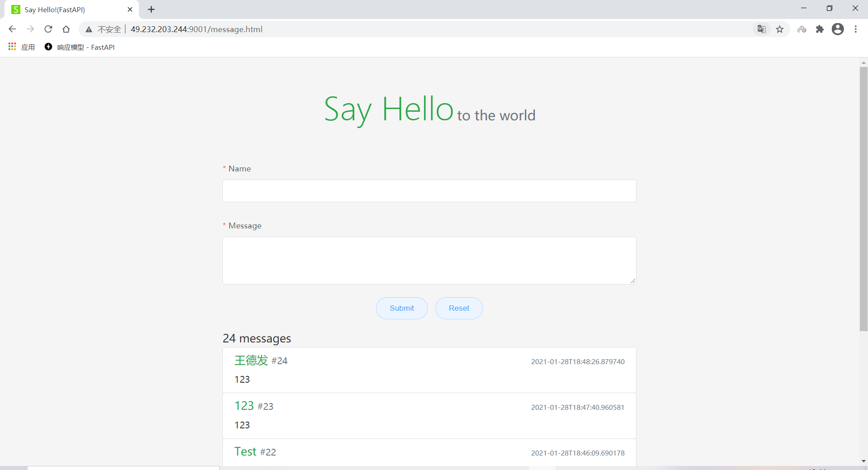
Task: Select the Say Hello!(FastAPI) tab
Action: 72,9
